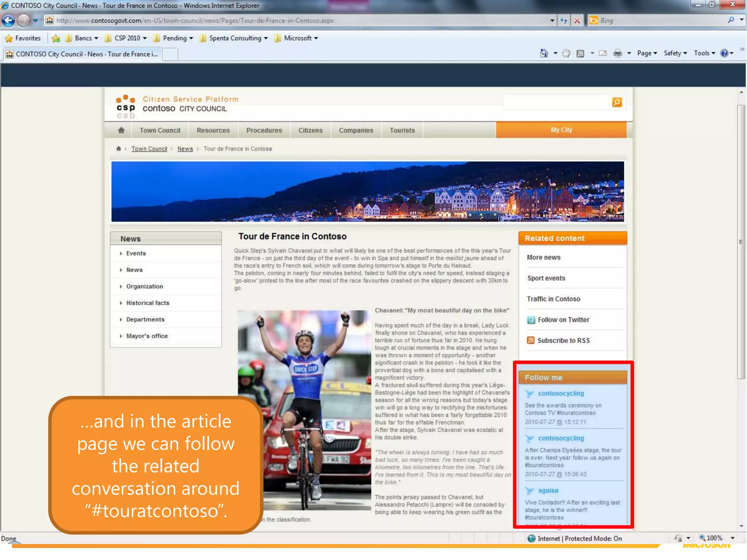Image resolution: width=747 pixels, height=560 pixels.
Task: Click the URL in the address bar
Action: (x=195, y=21)
